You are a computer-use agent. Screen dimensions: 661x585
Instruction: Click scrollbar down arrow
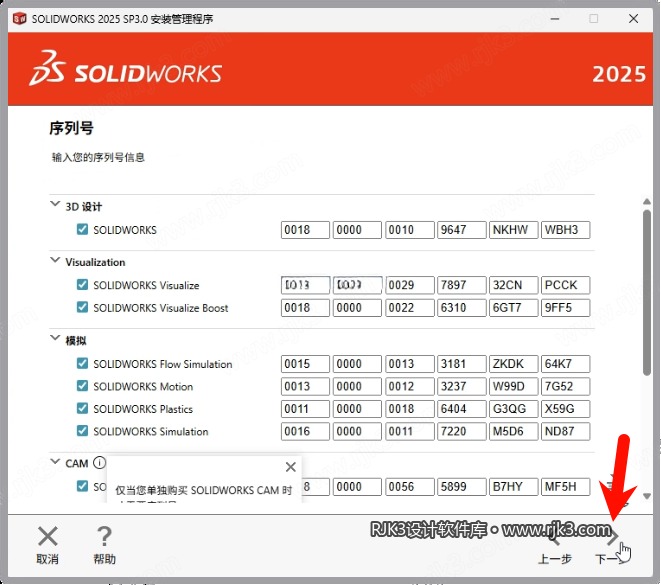coord(647,496)
